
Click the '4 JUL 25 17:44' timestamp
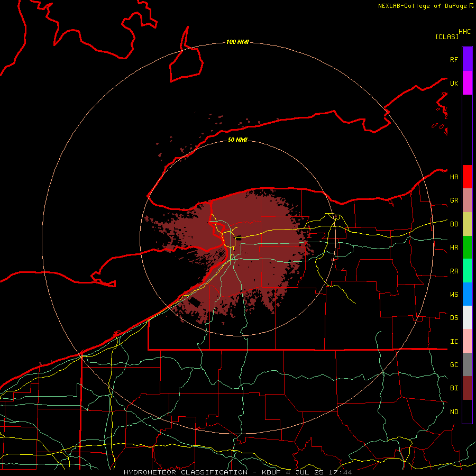(319, 472)
